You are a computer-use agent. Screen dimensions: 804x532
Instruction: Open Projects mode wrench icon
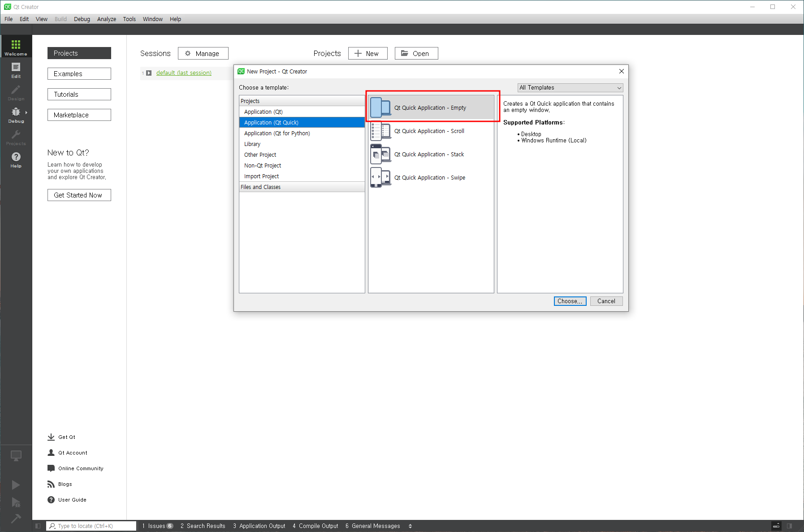click(x=16, y=137)
